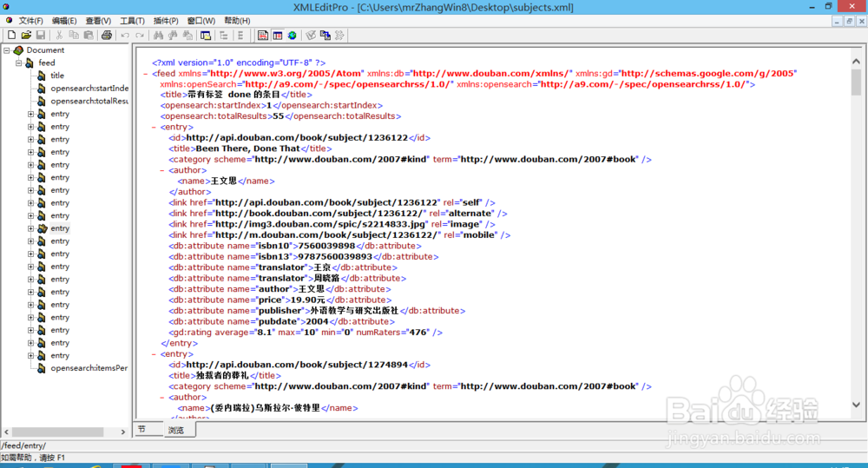The height and width of the screenshot is (468, 868).
Task: Click the isbn10 value 7560039898
Action: click(x=326, y=246)
